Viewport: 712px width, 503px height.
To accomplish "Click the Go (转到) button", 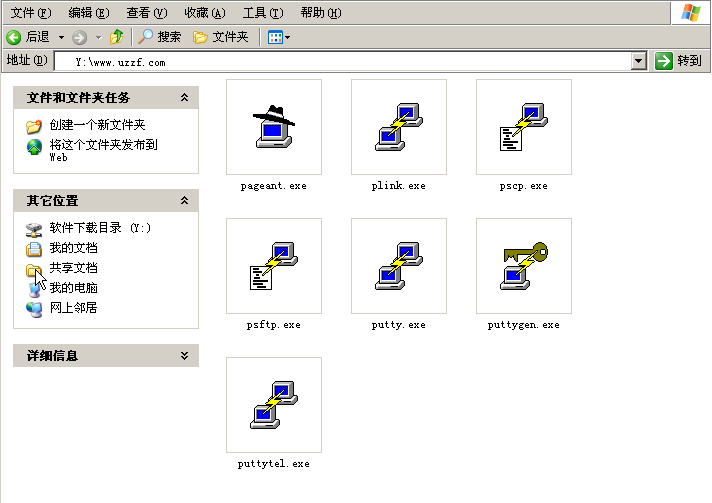I will [679, 61].
